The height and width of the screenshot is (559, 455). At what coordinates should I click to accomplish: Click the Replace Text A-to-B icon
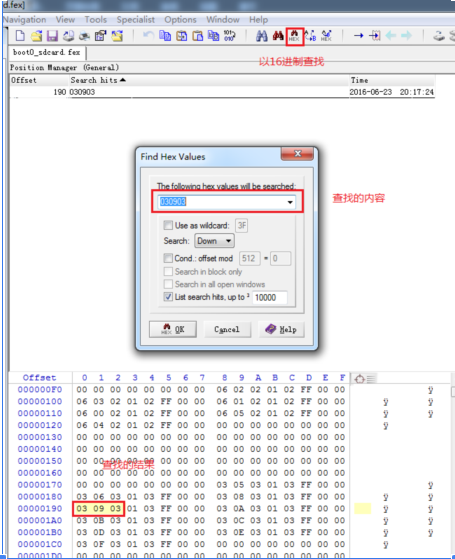point(310,36)
